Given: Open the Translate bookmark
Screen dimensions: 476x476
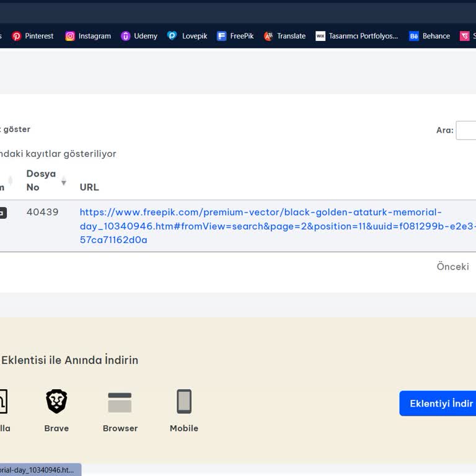Looking at the screenshot, I should click(x=284, y=36).
